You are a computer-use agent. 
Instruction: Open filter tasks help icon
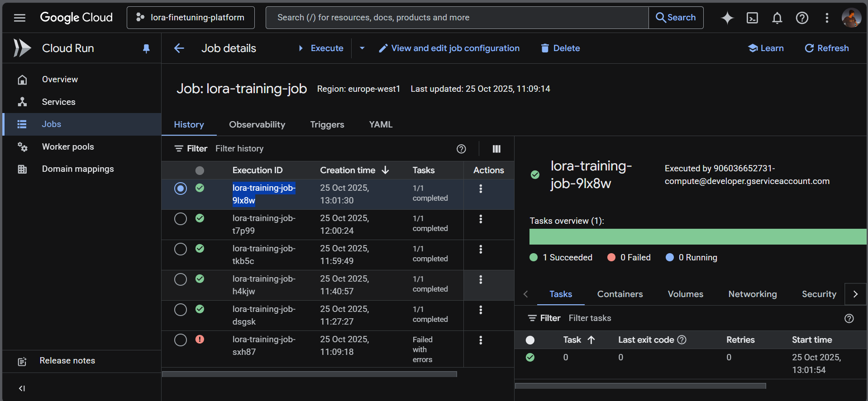pyautogui.click(x=849, y=318)
